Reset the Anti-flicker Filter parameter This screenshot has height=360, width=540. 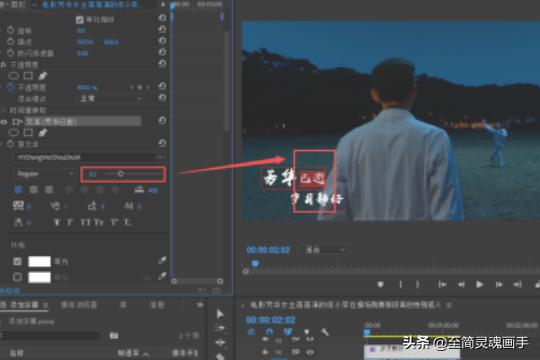162,52
